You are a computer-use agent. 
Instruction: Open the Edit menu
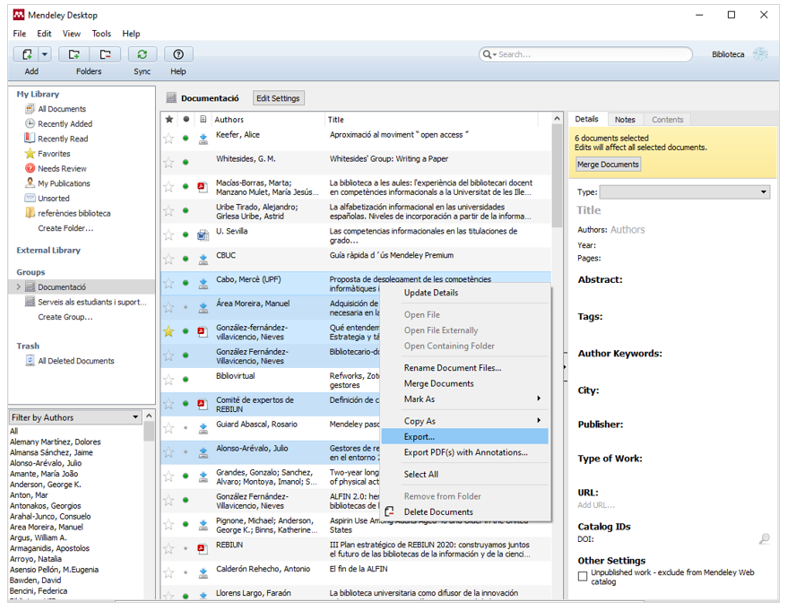point(44,34)
